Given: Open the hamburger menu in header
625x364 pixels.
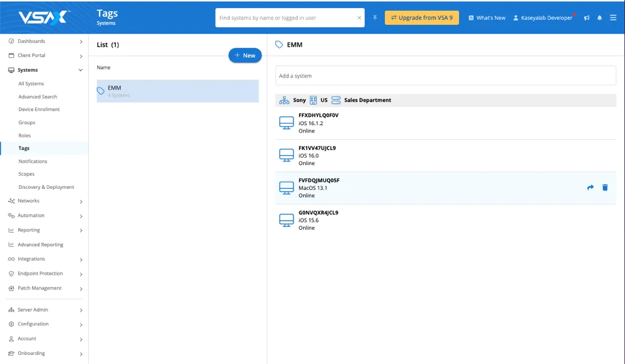Looking at the screenshot, I should pos(613,18).
